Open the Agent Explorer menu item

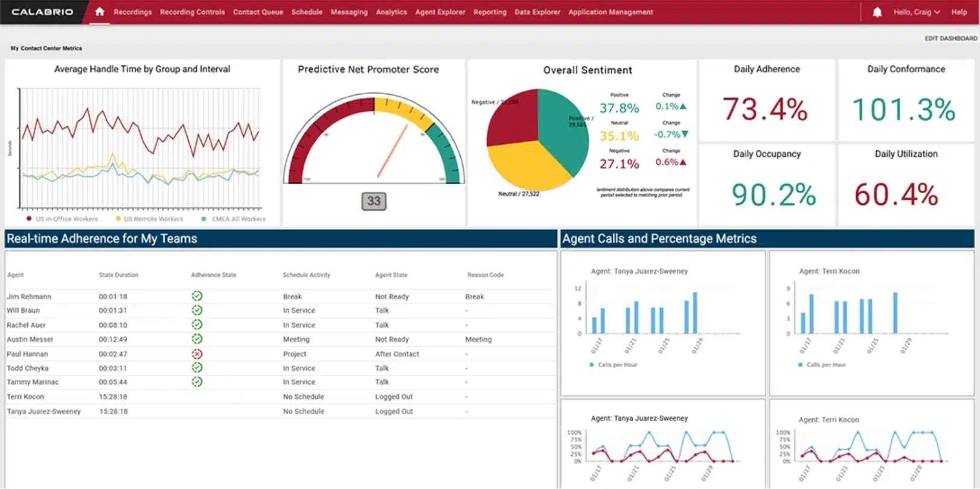440,12
